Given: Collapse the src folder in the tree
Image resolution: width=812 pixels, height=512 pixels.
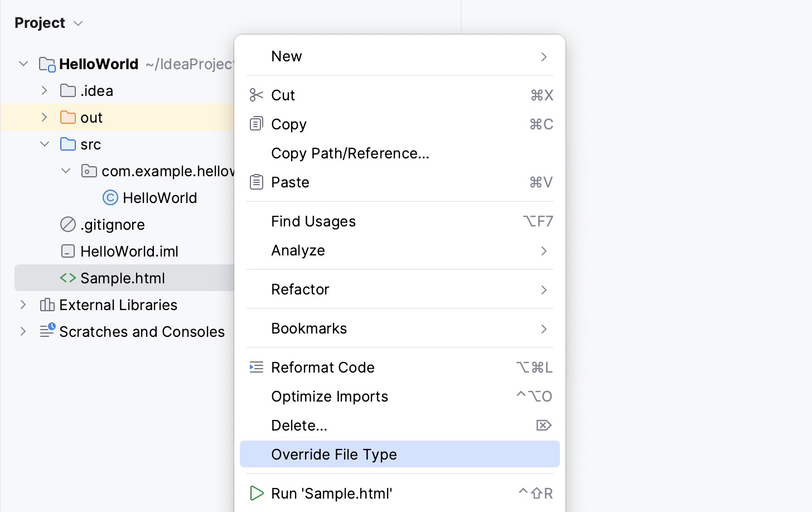Looking at the screenshot, I should point(45,144).
